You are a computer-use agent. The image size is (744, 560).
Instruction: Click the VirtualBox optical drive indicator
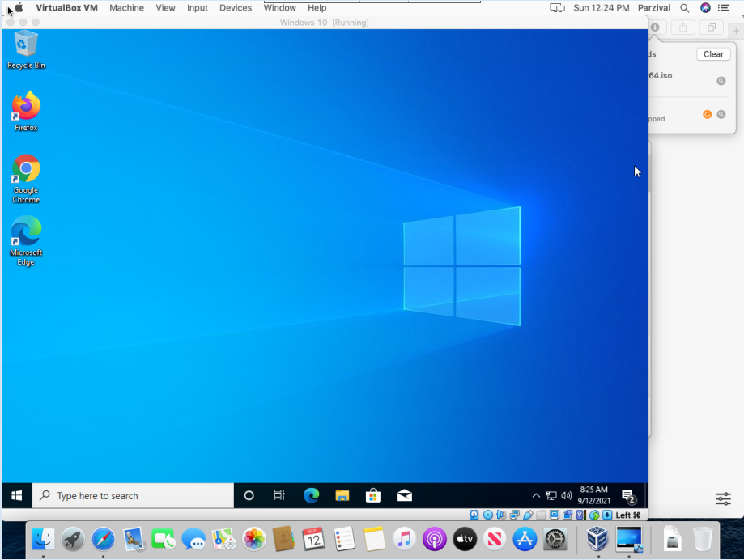click(x=487, y=515)
